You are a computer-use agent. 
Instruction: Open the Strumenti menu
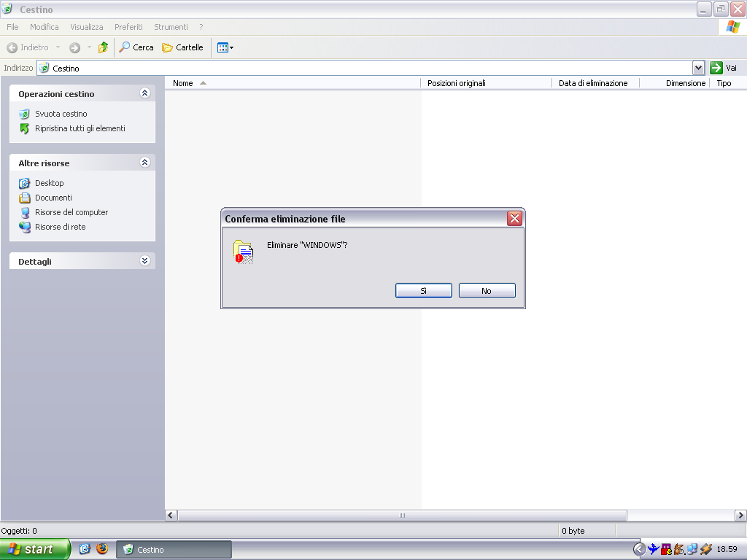[171, 27]
